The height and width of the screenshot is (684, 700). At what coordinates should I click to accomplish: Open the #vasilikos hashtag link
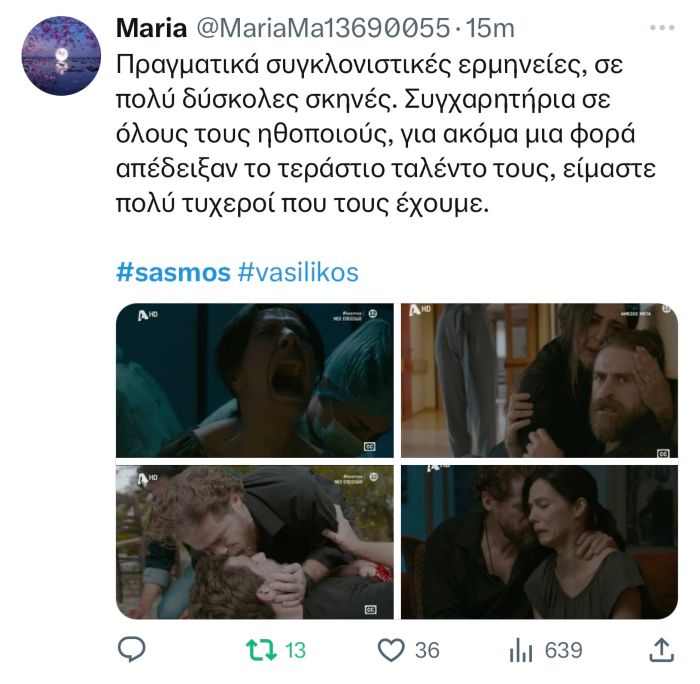[x=298, y=272]
